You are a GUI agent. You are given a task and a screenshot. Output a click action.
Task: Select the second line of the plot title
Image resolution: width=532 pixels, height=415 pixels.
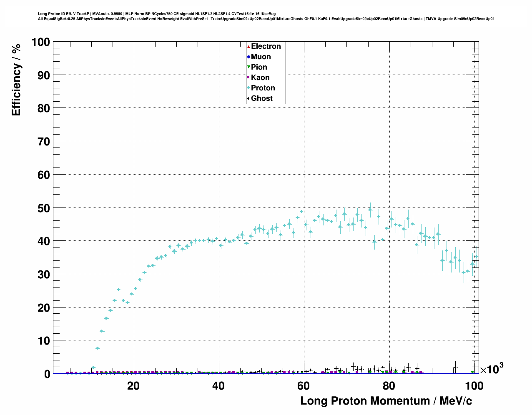(266, 19)
